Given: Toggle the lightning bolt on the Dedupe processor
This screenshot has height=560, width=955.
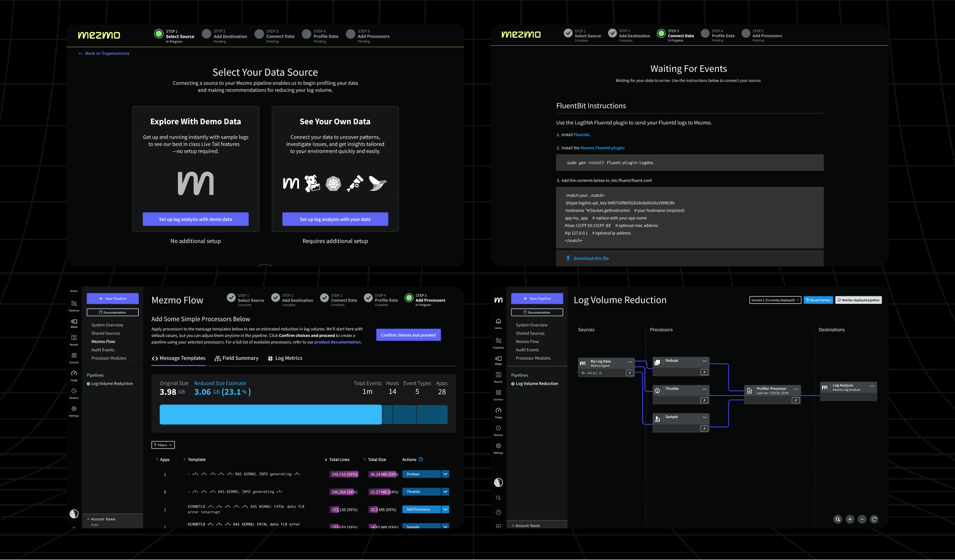Looking at the screenshot, I should point(704,372).
